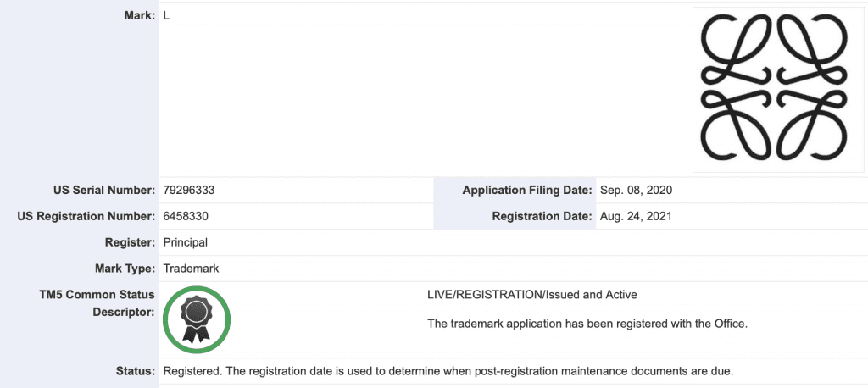This screenshot has width=868, height=388.
Task: Click the "Registration Date:" label
Action: tap(542, 216)
